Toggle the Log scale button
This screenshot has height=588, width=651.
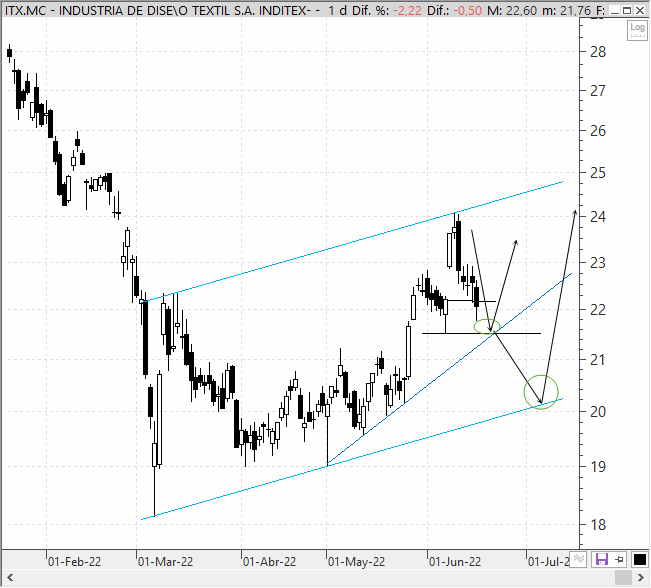pyautogui.click(x=637, y=30)
